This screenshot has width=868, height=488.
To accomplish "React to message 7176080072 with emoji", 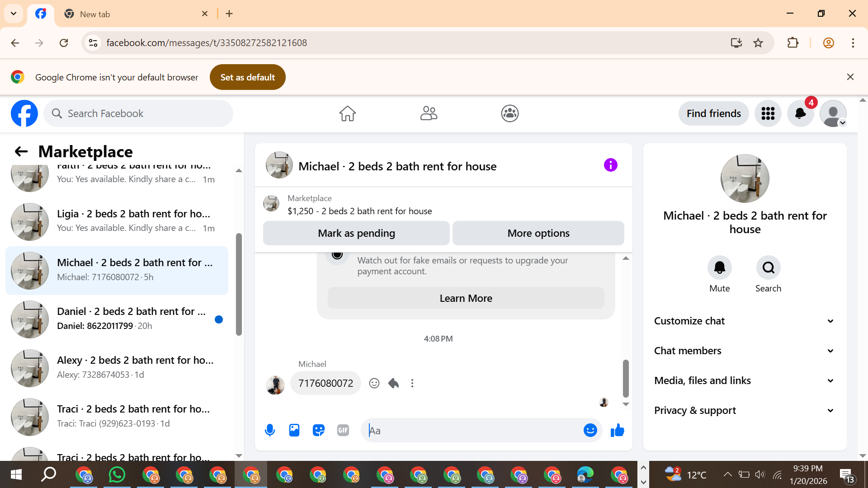I will click(x=374, y=383).
